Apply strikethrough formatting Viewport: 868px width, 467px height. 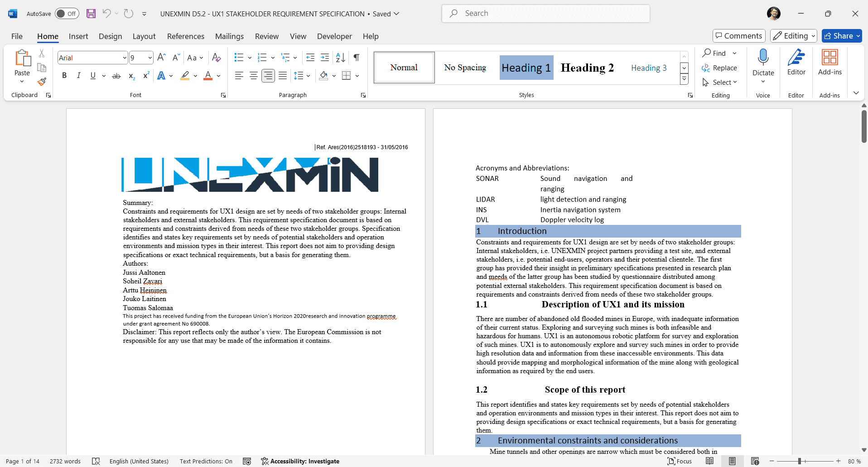pos(116,76)
